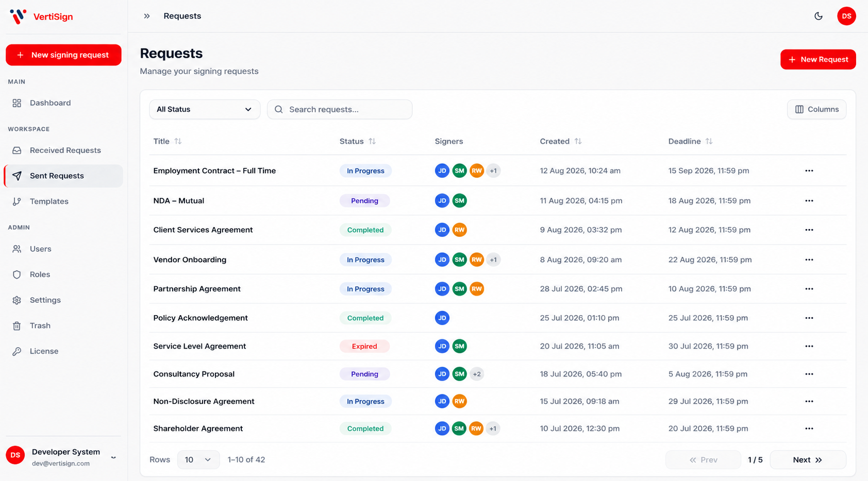The image size is (868, 481).
Task: Click the Pending badge on NDA – Mutual
Action: click(x=364, y=201)
